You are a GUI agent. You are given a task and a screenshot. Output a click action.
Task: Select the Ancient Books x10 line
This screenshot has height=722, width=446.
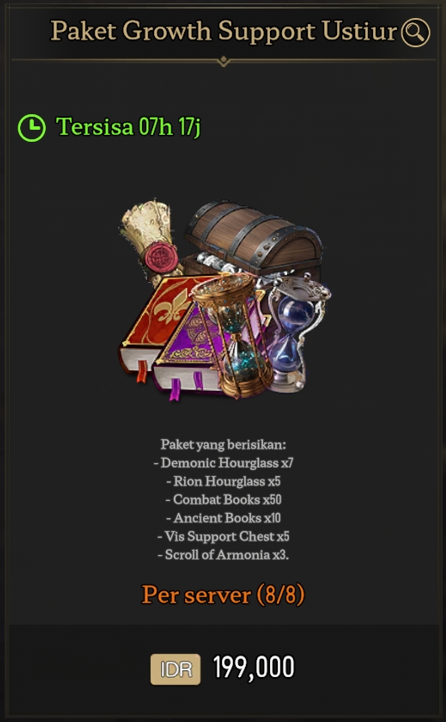click(x=223, y=518)
